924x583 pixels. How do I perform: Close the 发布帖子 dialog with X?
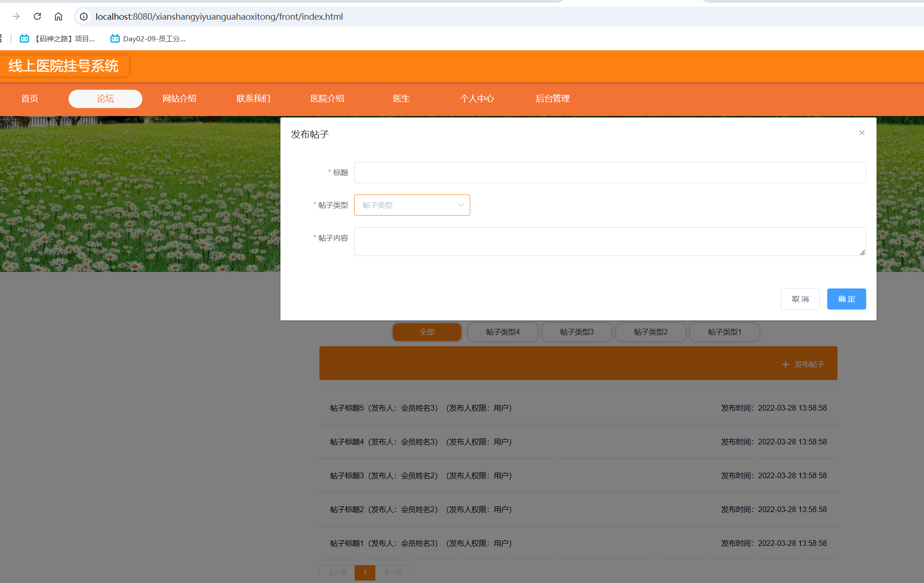coord(862,132)
